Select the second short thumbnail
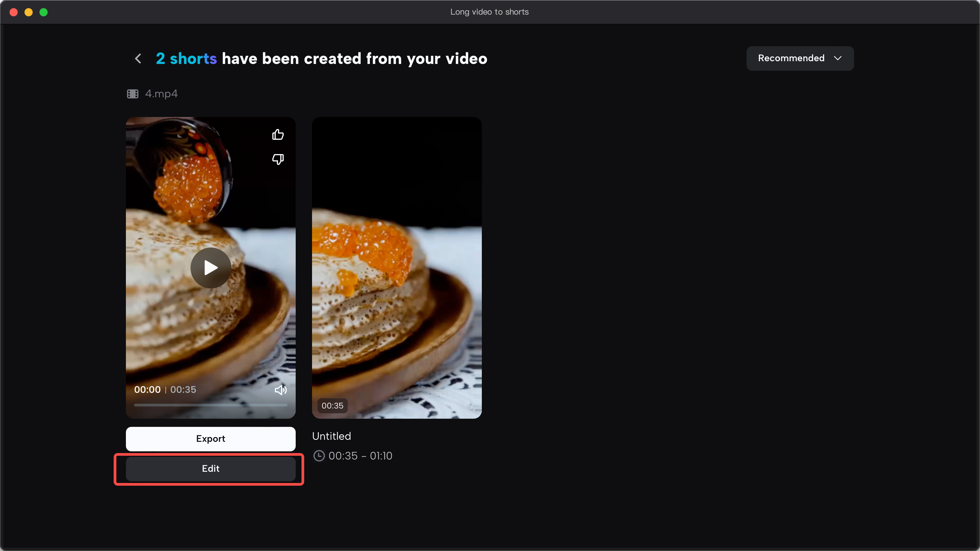Screen dimensions: 980x551 396,268
